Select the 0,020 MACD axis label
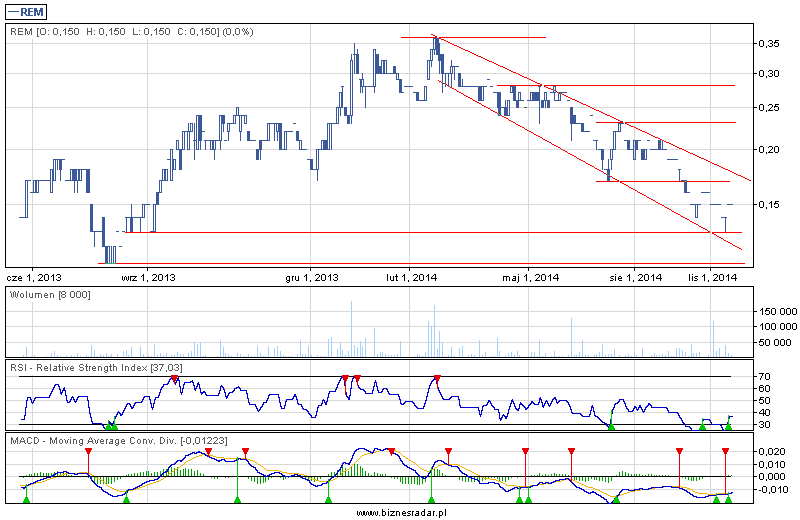 (772, 452)
